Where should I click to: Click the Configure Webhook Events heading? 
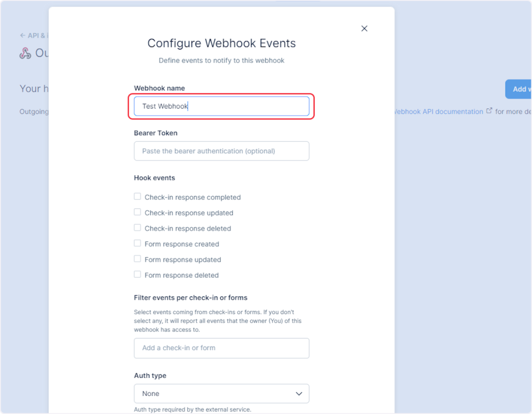221,43
